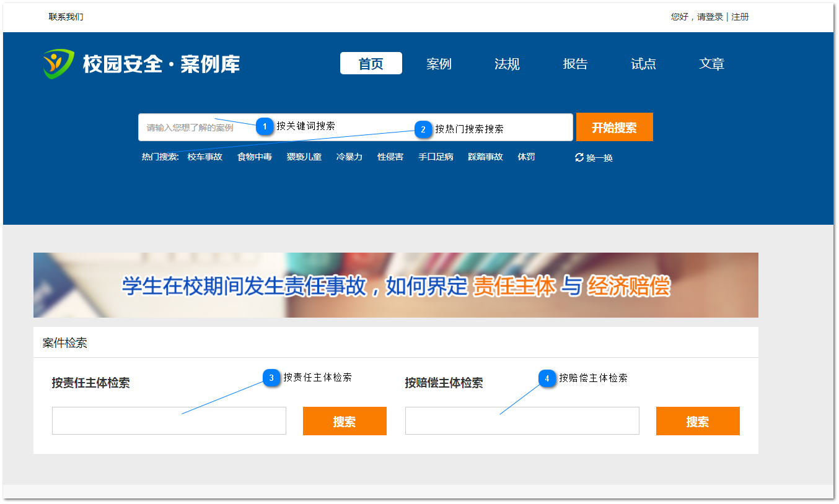Click the 校园安全 shield logo icon
This screenshot has width=839, height=504.
pyautogui.click(x=59, y=64)
